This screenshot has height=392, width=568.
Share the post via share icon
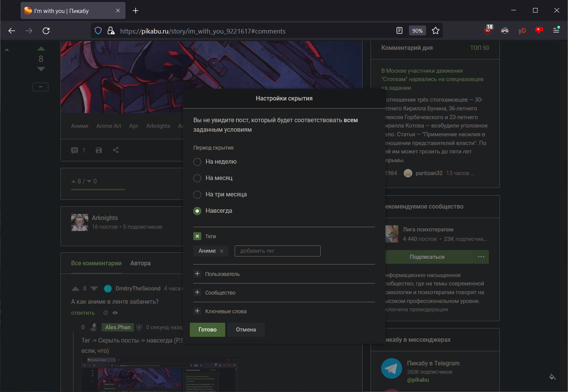tap(116, 150)
